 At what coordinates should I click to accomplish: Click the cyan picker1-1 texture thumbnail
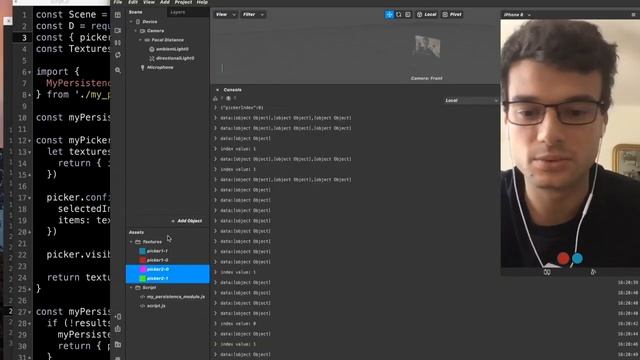coord(142,251)
